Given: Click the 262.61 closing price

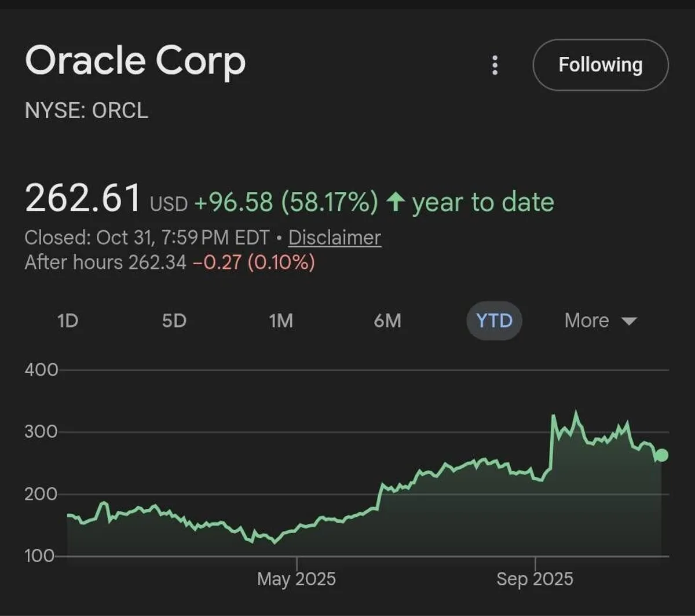Looking at the screenshot, I should [x=83, y=198].
